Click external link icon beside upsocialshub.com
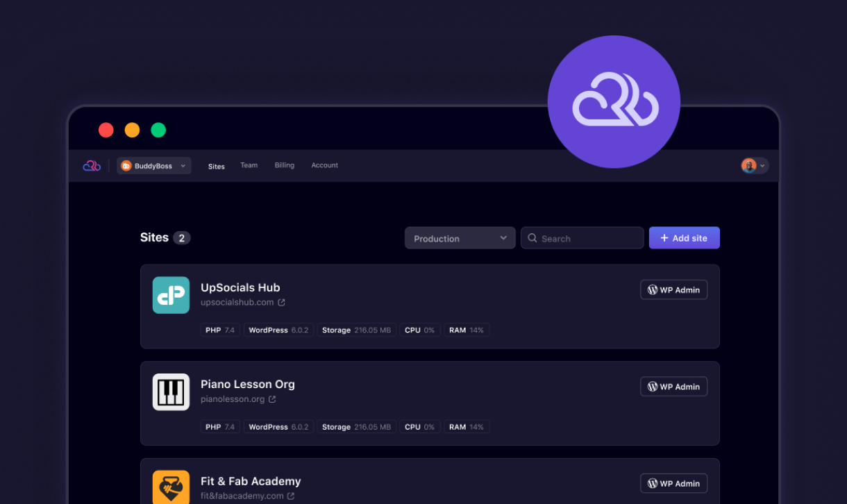Screen dimensions: 847x504 coord(281,303)
